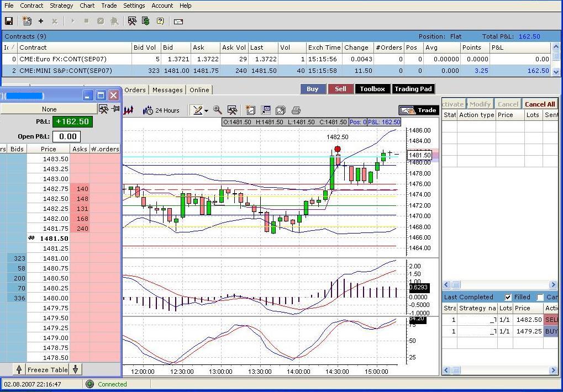Screen dimensions: 563x392
Task: Open the drawing tool dropdown arrow
Action: point(206,110)
